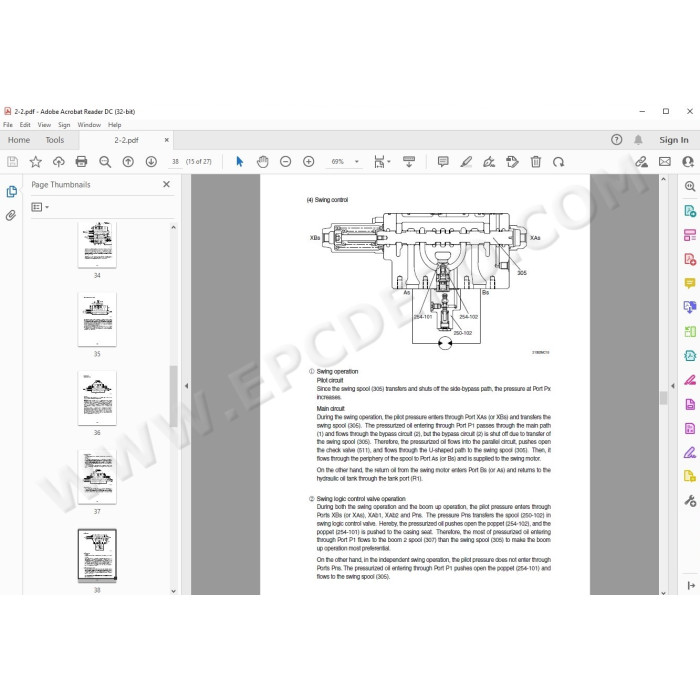Image resolution: width=700 pixels, height=700 pixels.
Task: Collapse the left navigation pane arrow
Action: pos(187,386)
